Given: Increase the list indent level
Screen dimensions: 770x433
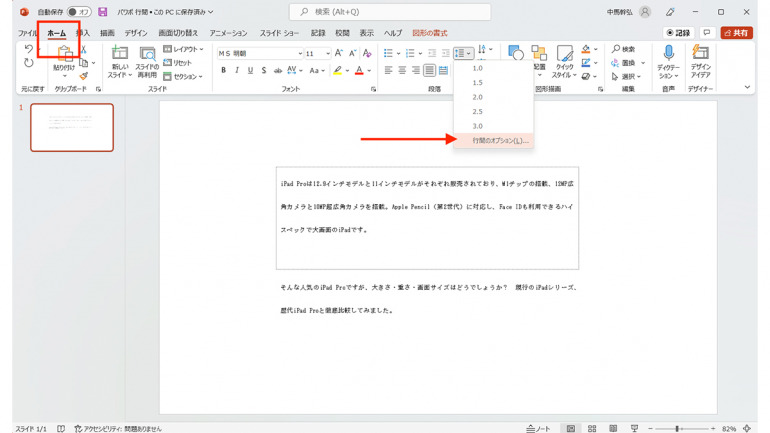Looking at the screenshot, I should (x=445, y=53).
